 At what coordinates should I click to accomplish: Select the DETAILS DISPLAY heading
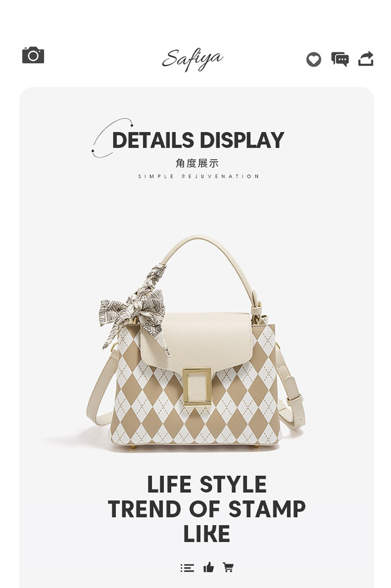click(x=198, y=140)
